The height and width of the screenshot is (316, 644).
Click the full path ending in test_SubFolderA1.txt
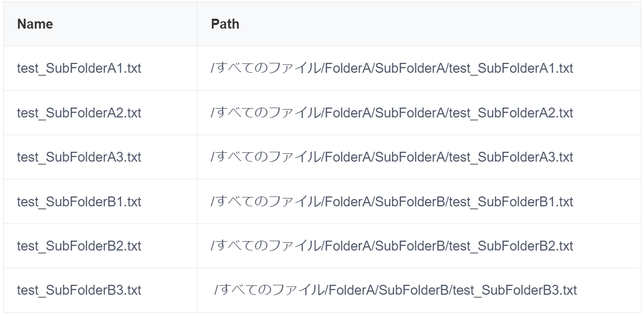[391, 69]
